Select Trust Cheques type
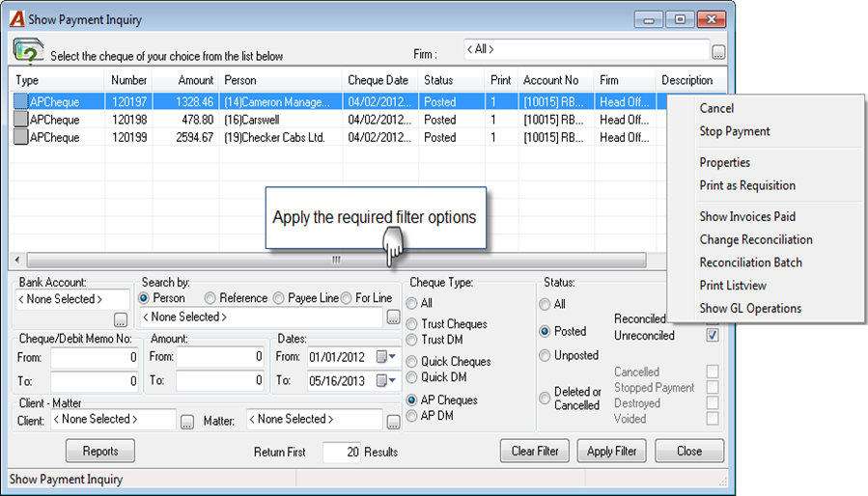868x496 pixels. pyautogui.click(x=412, y=324)
